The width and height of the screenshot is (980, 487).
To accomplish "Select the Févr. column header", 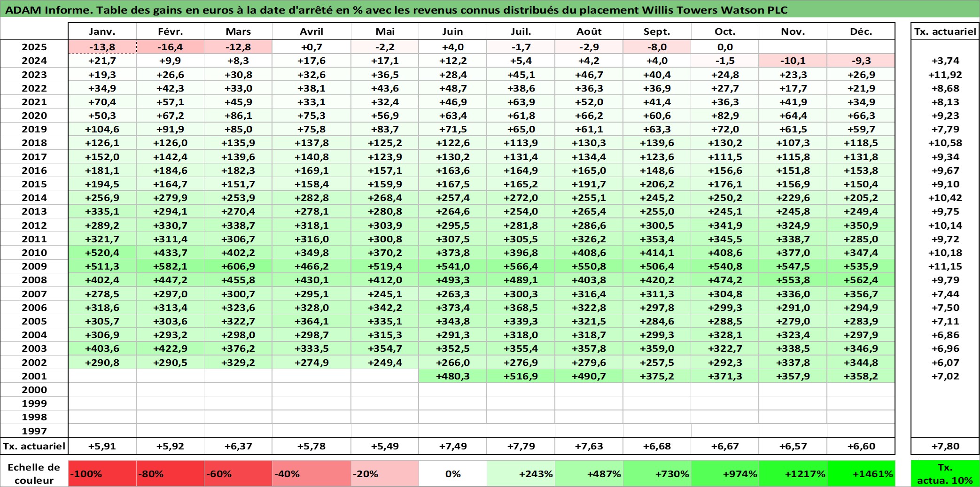I will [x=170, y=31].
